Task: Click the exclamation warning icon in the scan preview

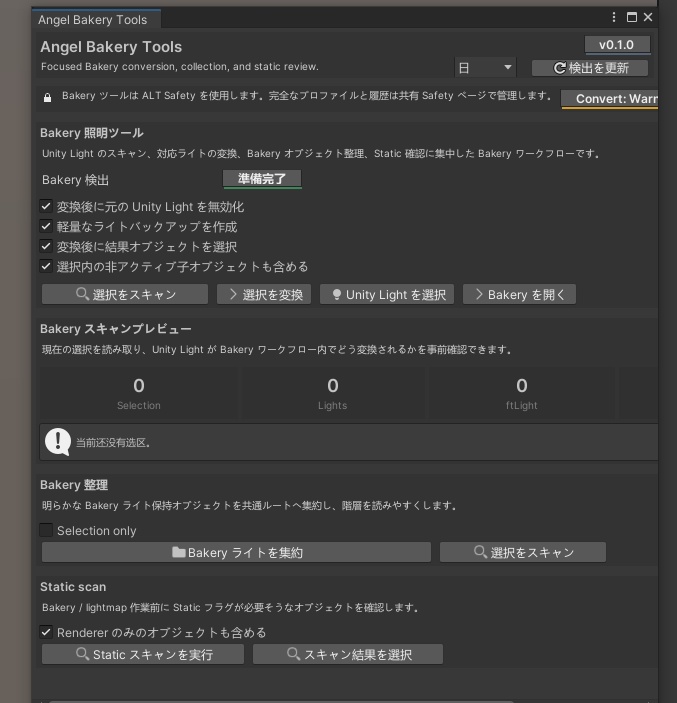Action: (58, 442)
